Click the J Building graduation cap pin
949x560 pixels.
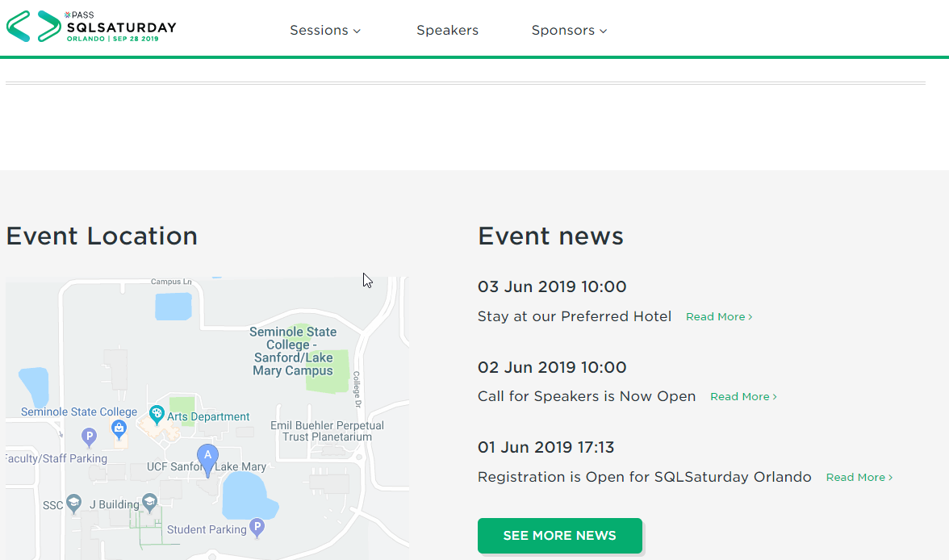point(149,504)
